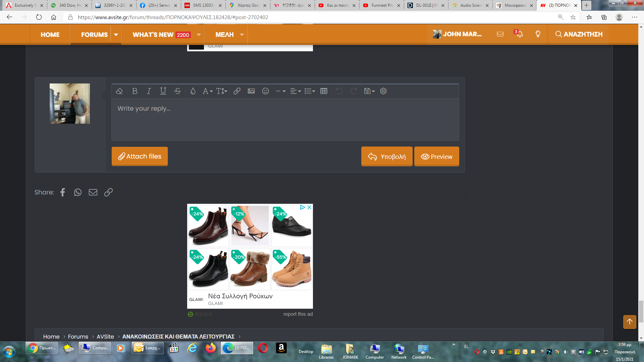The width and height of the screenshot is (644, 362).
Task: Share thread on Facebook
Action: tap(63, 192)
